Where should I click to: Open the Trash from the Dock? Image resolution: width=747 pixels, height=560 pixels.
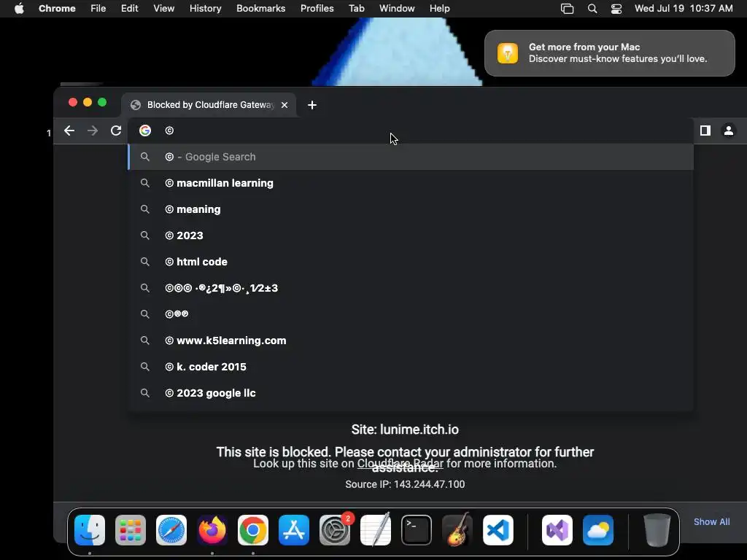pos(657,530)
